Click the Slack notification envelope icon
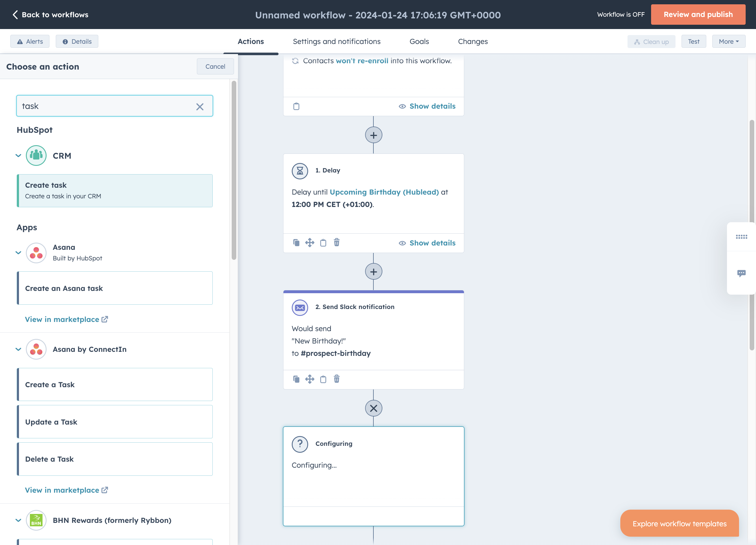756x545 pixels. (x=300, y=307)
